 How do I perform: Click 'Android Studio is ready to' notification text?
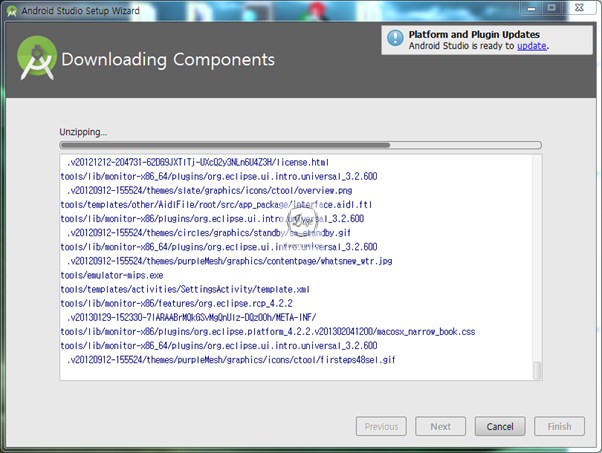461,46
